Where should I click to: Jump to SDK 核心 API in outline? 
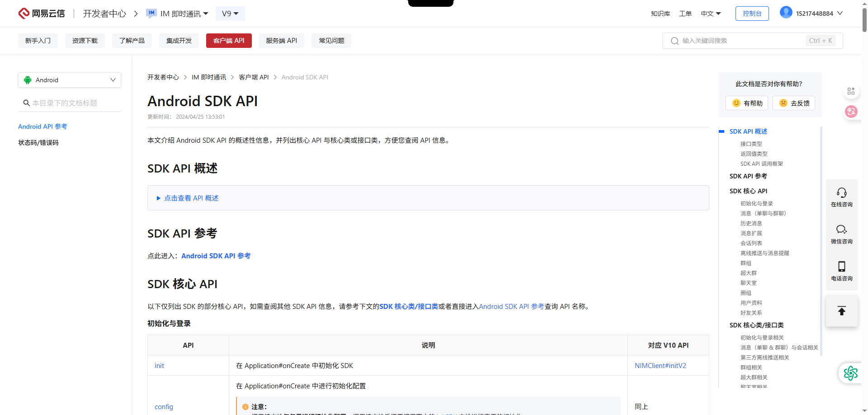click(748, 191)
